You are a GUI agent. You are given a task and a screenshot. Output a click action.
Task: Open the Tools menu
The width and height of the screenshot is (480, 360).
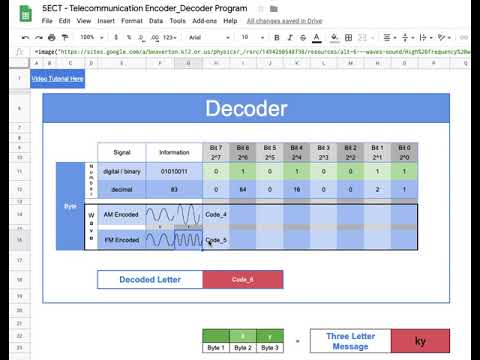(x=178, y=21)
